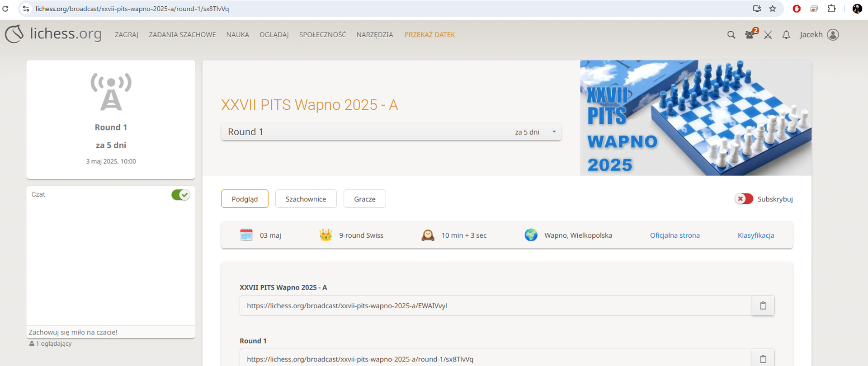Open the notifications bell
The width and height of the screenshot is (868, 366).
pyautogui.click(x=786, y=35)
